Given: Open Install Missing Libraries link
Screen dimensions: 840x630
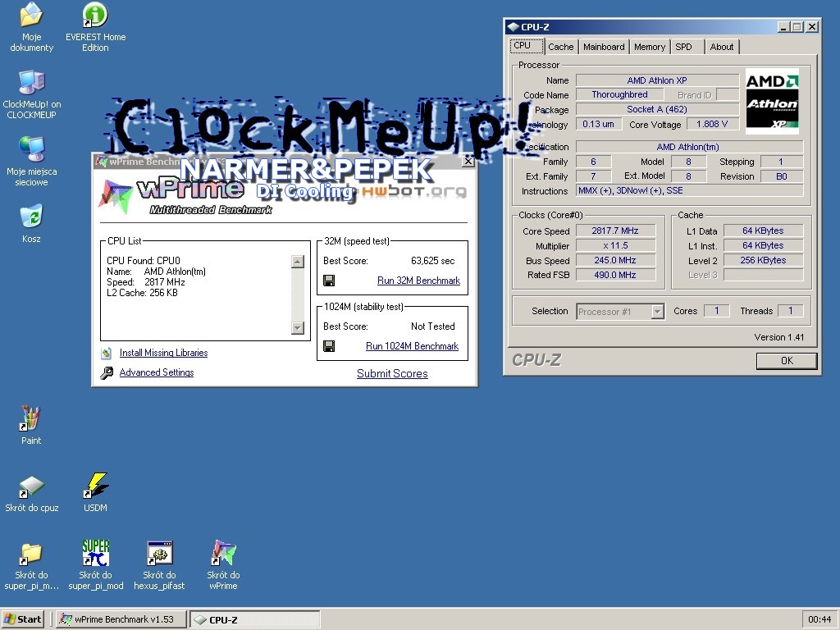Looking at the screenshot, I should [x=163, y=353].
